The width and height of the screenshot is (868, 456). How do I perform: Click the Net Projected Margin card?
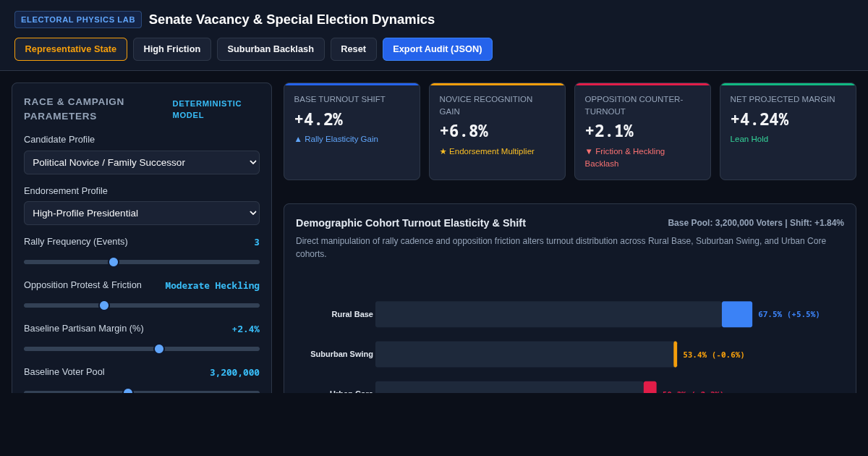(x=788, y=132)
